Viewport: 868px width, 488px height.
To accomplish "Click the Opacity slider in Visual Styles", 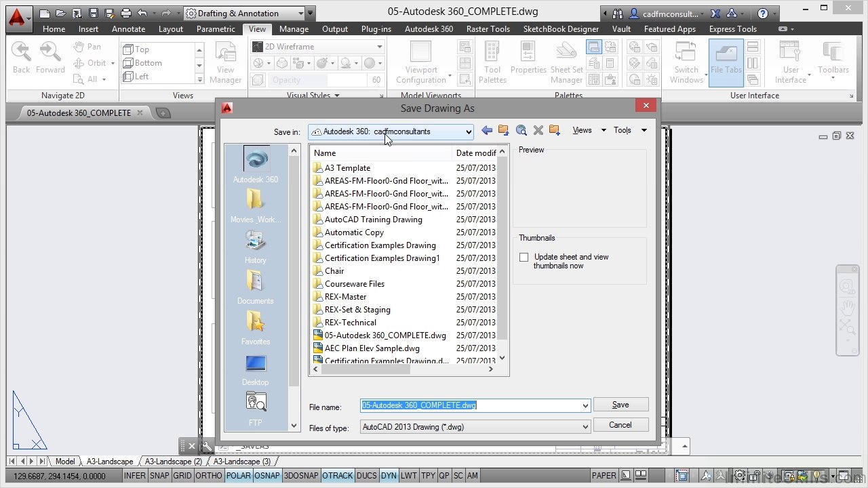I will (x=317, y=80).
